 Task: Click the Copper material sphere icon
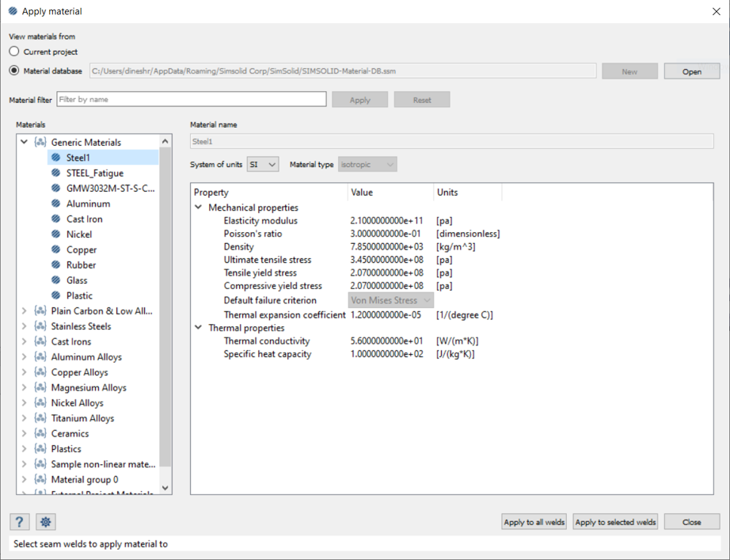pos(56,250)
